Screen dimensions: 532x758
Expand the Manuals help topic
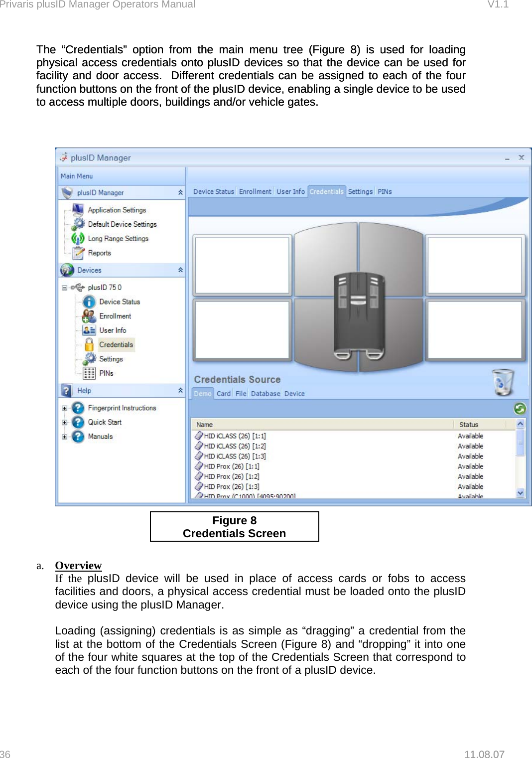pos(64,436)
